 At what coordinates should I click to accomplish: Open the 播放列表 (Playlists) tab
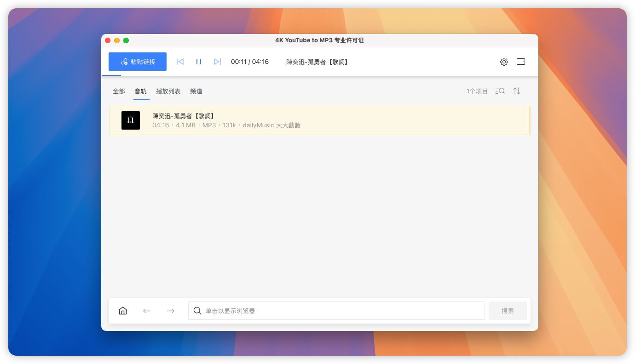[168, 91]
